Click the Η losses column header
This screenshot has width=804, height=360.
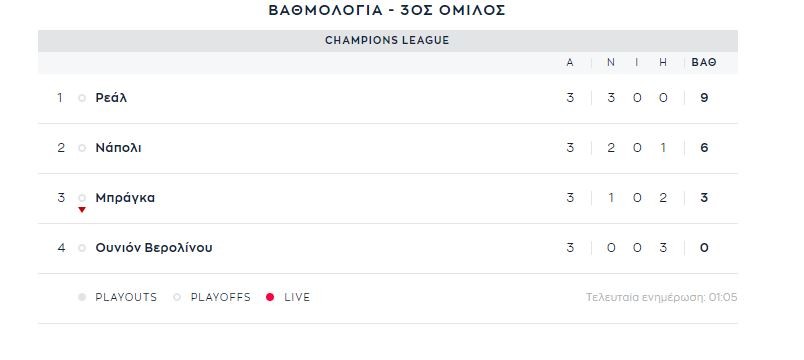coord(663,63)
